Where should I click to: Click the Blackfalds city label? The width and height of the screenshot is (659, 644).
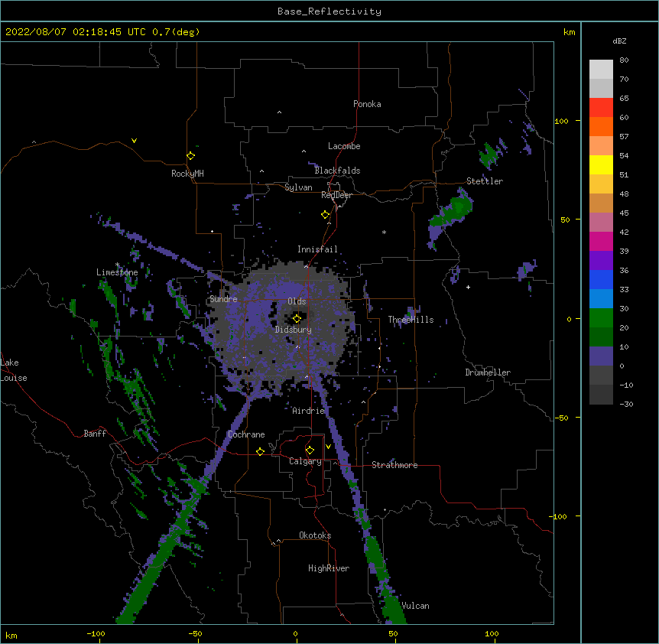coord(337,171)
